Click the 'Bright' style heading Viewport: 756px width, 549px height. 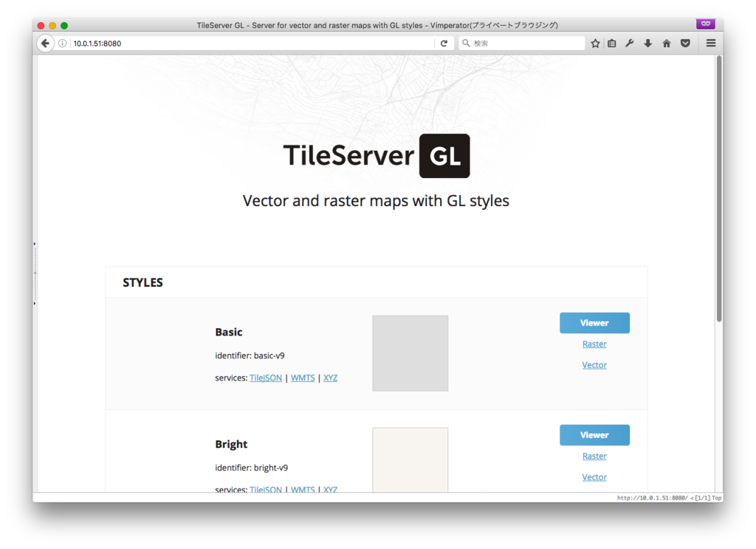click(x=231, y=444)
